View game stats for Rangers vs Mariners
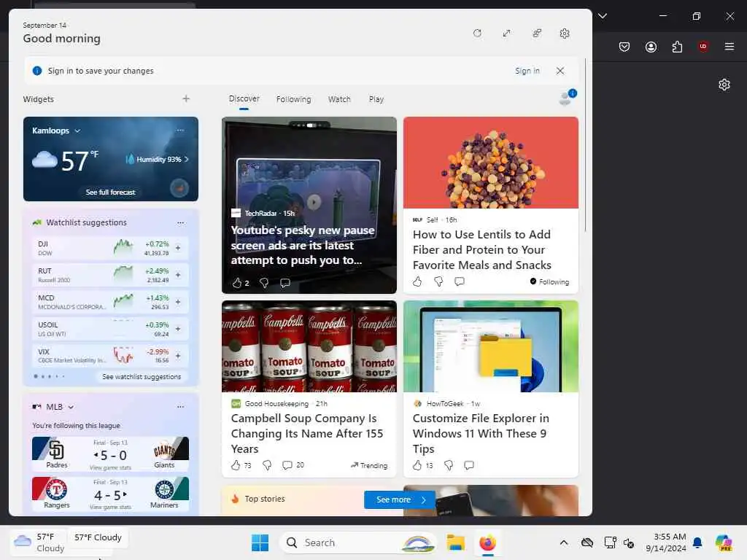 pos(111,507)
